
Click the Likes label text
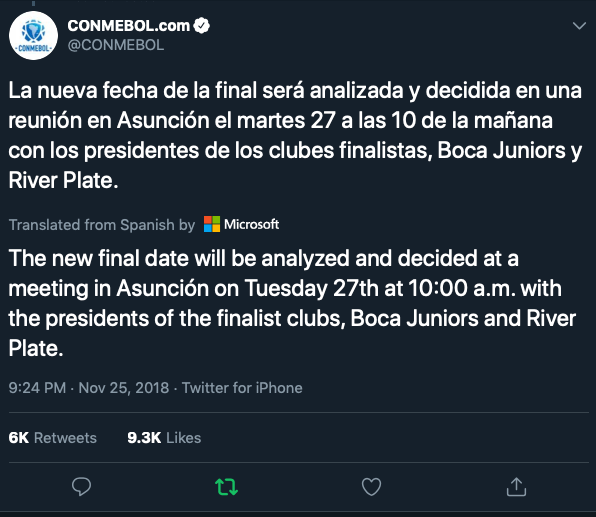point(184,438)
